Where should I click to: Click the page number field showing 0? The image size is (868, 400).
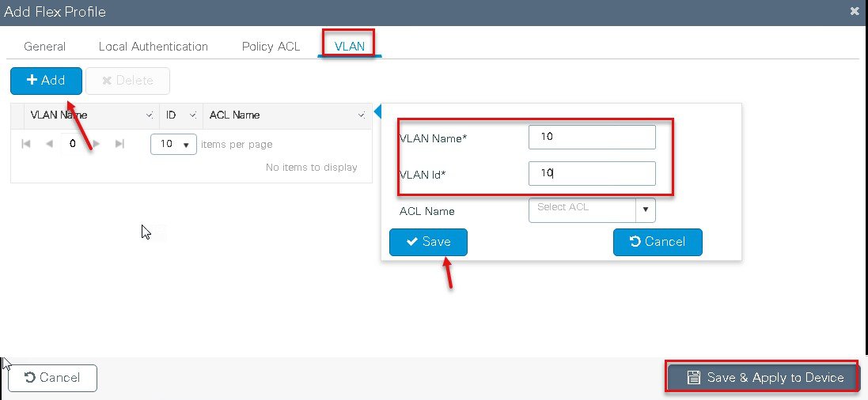[x=73, y=144]
